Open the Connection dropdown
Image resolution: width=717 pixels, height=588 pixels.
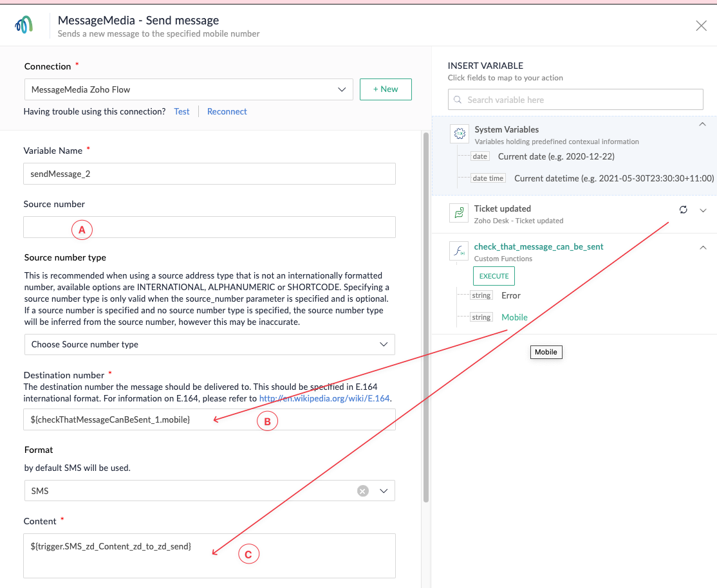click(189, 89)
